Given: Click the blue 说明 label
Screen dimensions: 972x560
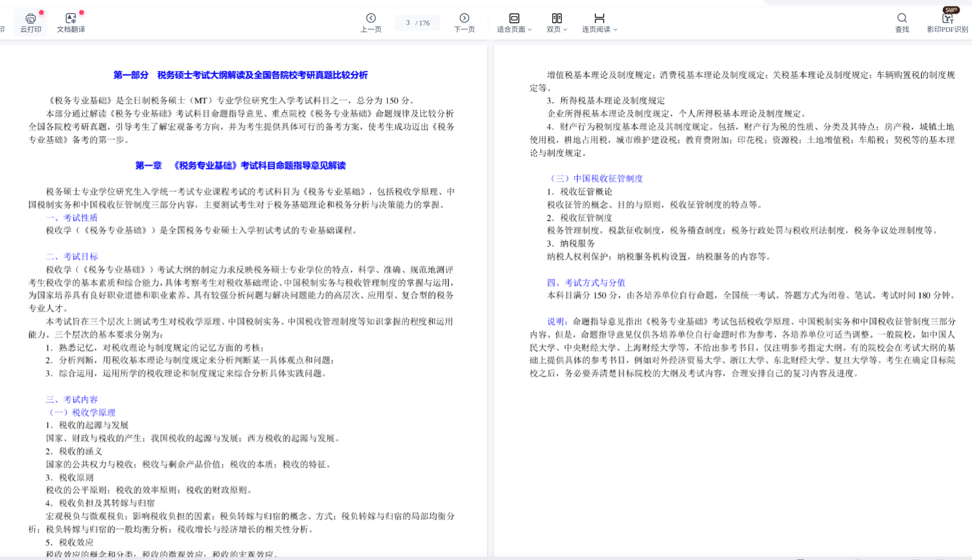Looking at the screenshot, I should click(x=556, y=321).
